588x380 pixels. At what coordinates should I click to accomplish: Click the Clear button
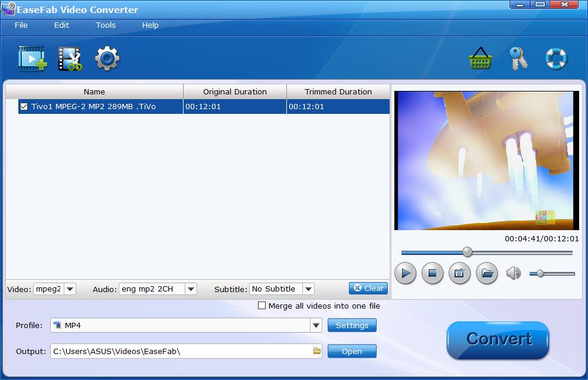pos(368,288)
